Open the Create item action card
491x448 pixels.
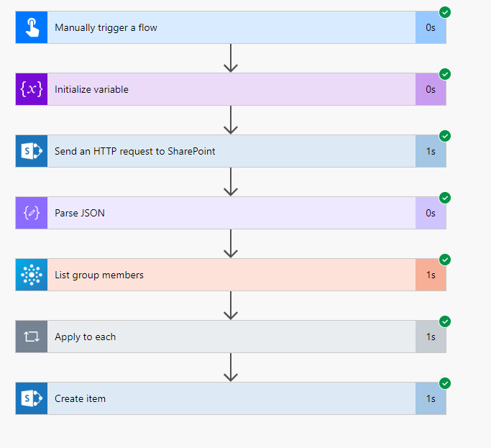tap(230, 398)
